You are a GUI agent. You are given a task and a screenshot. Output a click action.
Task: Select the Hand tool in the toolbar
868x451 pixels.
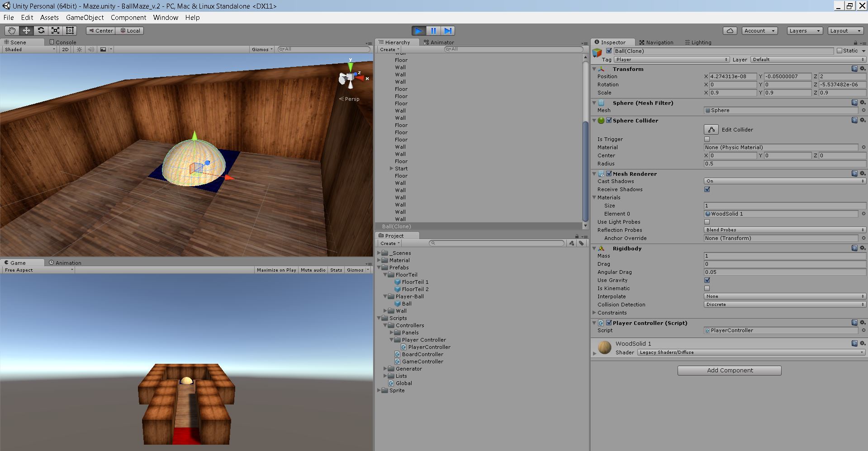point(12,30)
